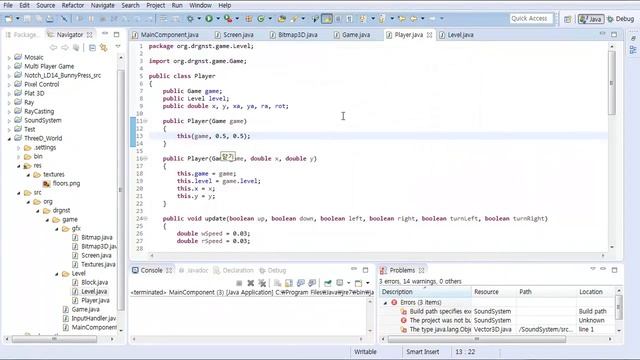The height and width of the screenshot is (360, 640).
Task: Click the Last Edit Location arrow icon
Action: point(402,19)
